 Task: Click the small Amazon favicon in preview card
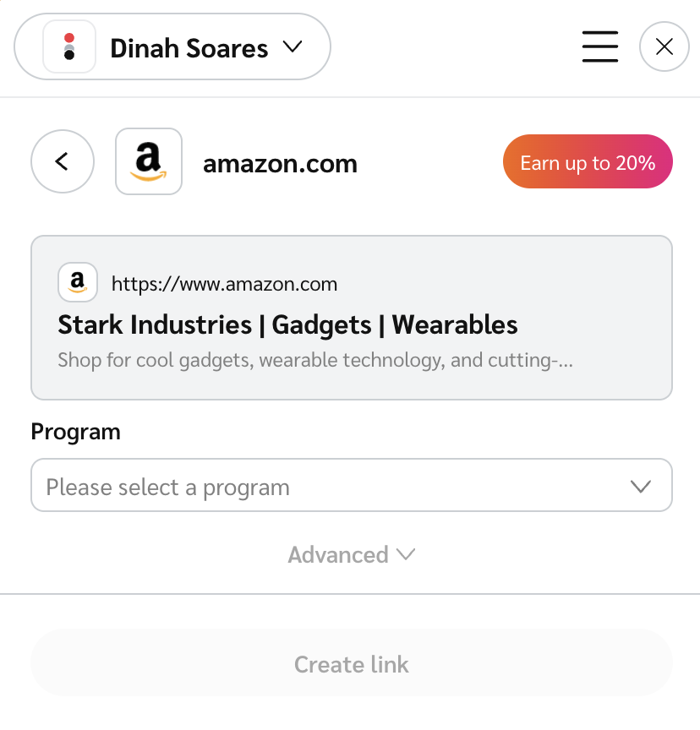pyautogui.click(x=78, y=282)
